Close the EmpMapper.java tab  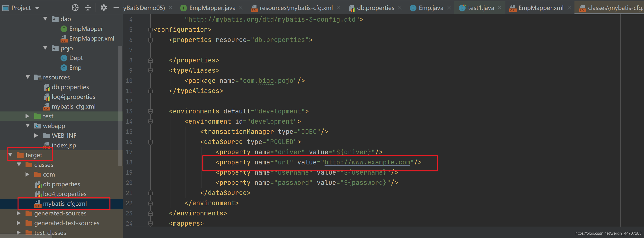[241, 8]
